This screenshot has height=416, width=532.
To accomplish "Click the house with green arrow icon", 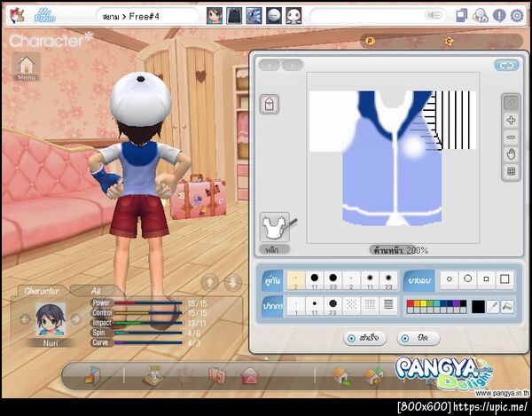I will pos(341,377).
